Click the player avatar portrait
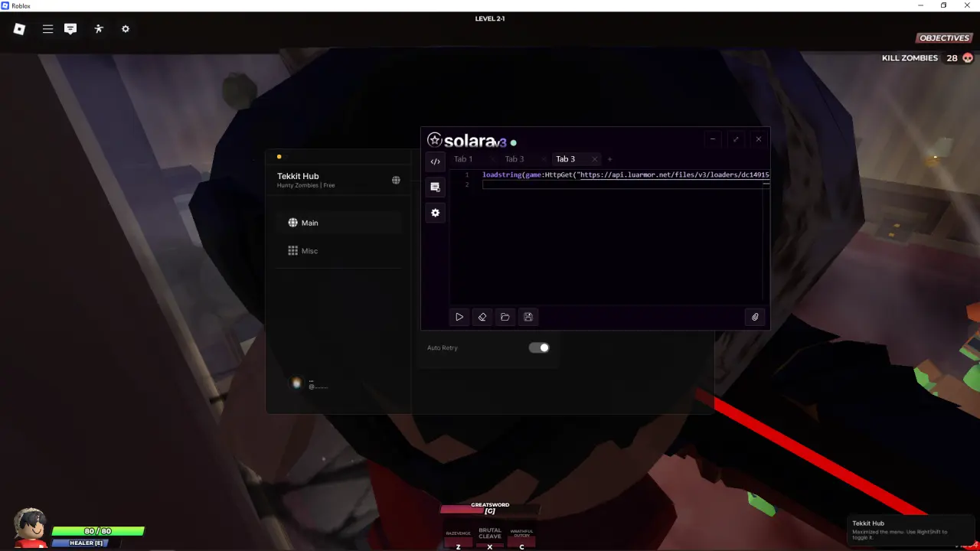Viewport: 980px width, 551px height. [x=31, y=527]
